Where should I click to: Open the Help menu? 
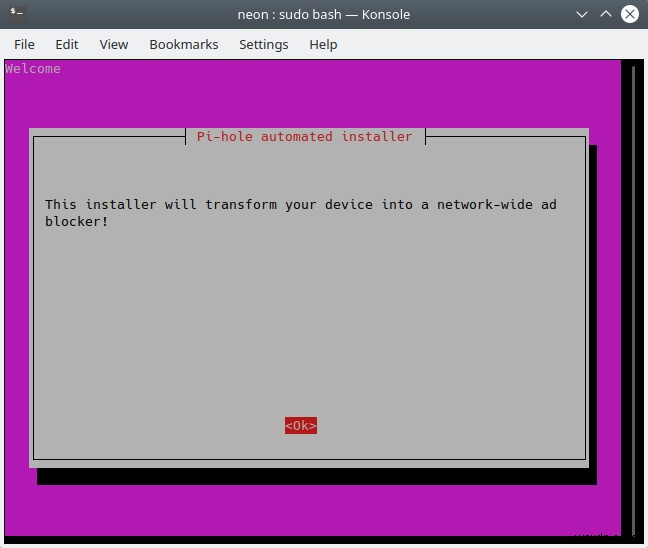coord(323,44)
